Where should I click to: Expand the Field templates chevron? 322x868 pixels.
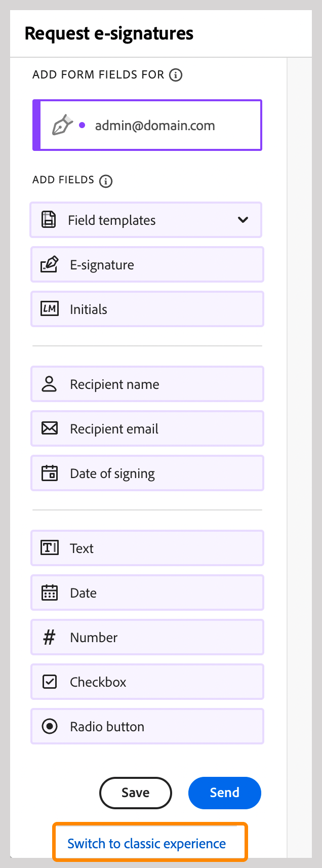pos(243,220)
